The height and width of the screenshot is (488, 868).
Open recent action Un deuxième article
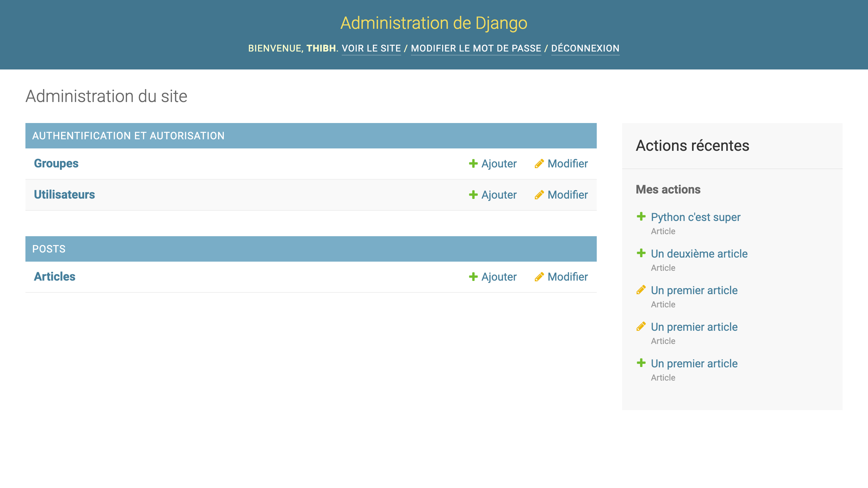pos(699,254)
